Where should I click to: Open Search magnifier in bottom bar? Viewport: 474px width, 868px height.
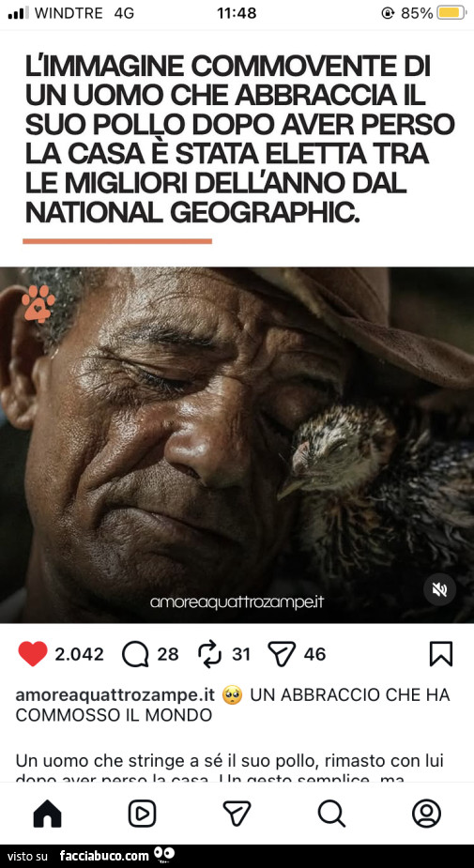[x=331, y=814]
